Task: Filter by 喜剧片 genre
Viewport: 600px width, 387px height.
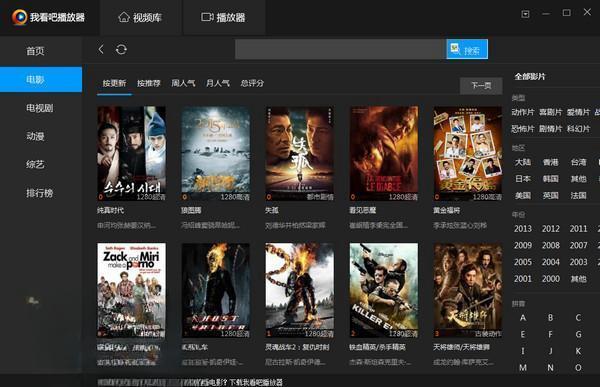Action: (x=551, y=112)
